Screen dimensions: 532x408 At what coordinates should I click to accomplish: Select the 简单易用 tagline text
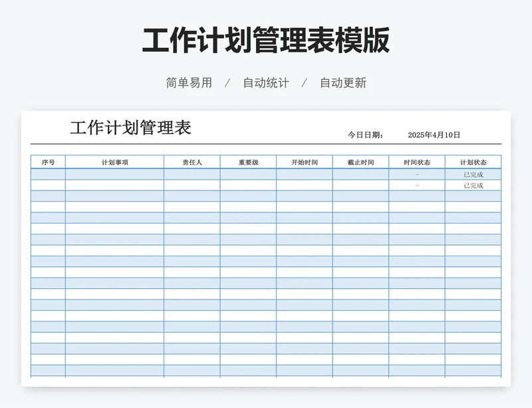click(188, 83)
